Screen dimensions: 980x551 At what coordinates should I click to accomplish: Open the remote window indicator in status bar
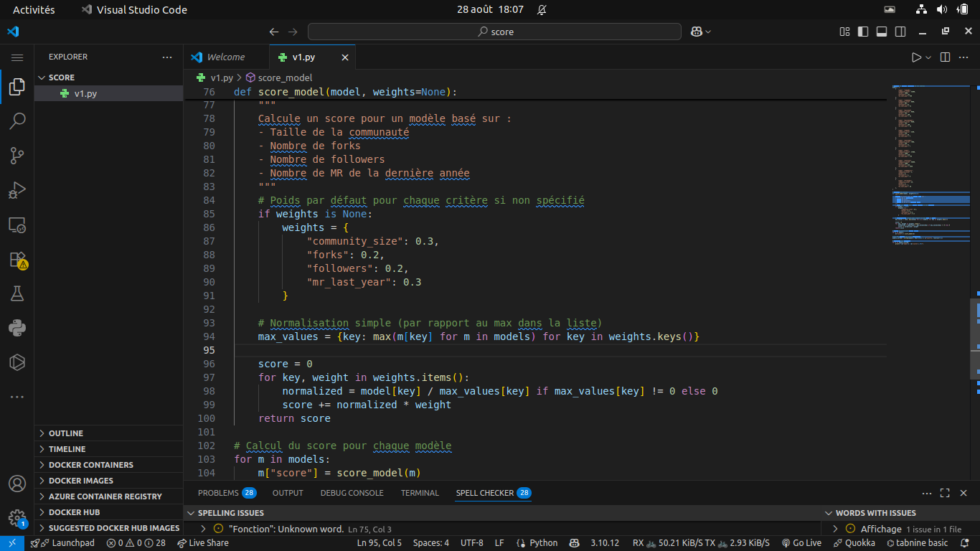12,543
